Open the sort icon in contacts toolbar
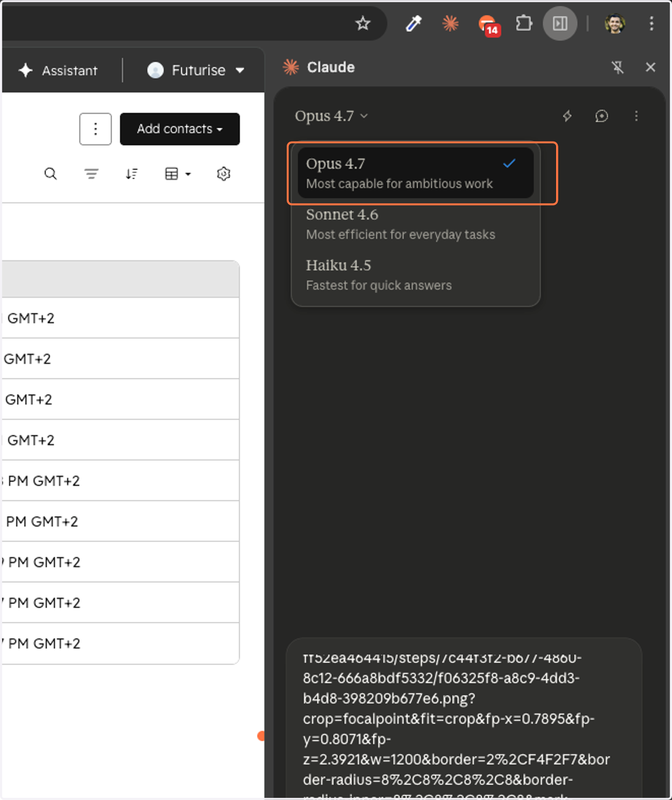 [x=132, y=174]
